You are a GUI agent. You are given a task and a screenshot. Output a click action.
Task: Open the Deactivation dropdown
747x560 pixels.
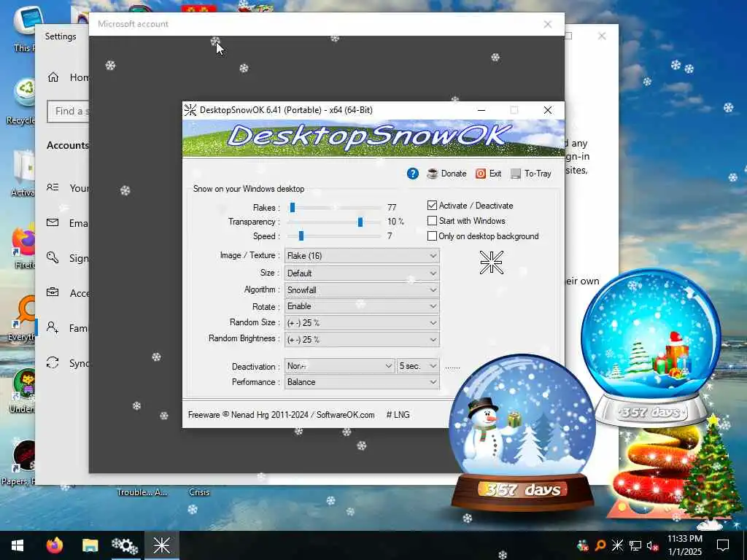click(x=339, y=366)
